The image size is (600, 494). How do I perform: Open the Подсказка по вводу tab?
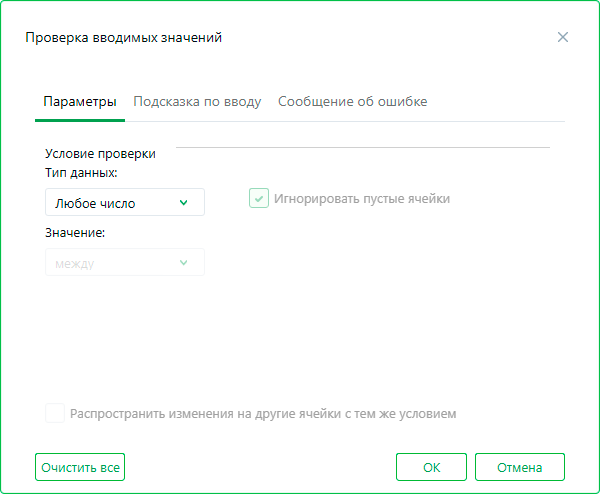tap(197, 102)
